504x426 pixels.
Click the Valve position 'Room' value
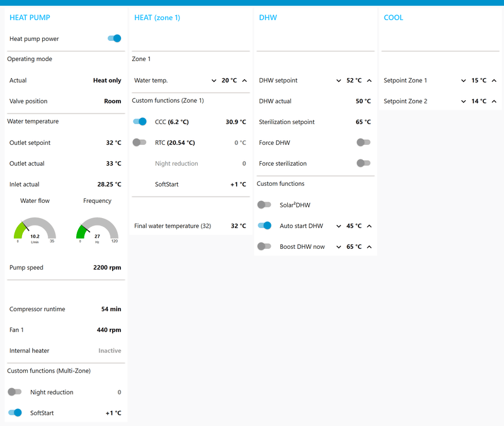(113, 101)
